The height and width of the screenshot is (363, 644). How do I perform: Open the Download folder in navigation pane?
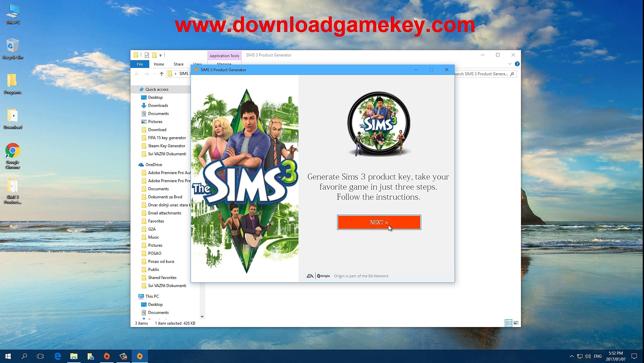pos(157,130)
